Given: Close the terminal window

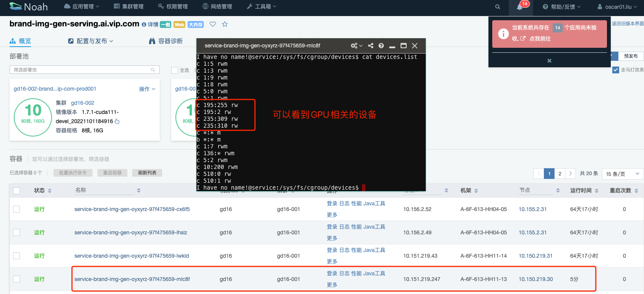Looking at the screenshot, I should coord(415,45).
